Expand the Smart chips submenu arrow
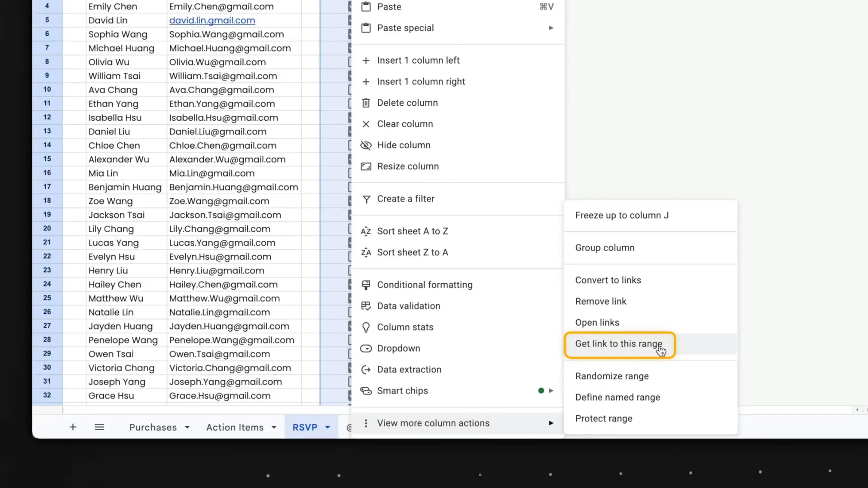868x488 pixels. [551, 390]
